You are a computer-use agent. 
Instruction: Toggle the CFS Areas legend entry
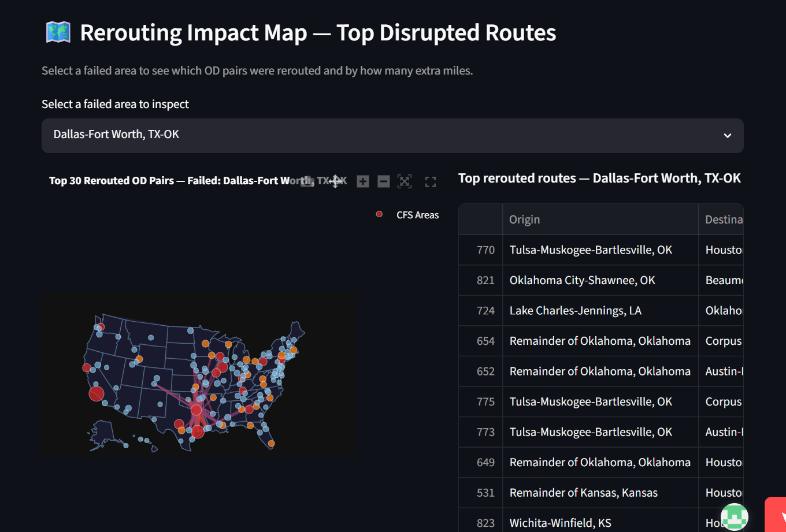click(x=407, y=215)
